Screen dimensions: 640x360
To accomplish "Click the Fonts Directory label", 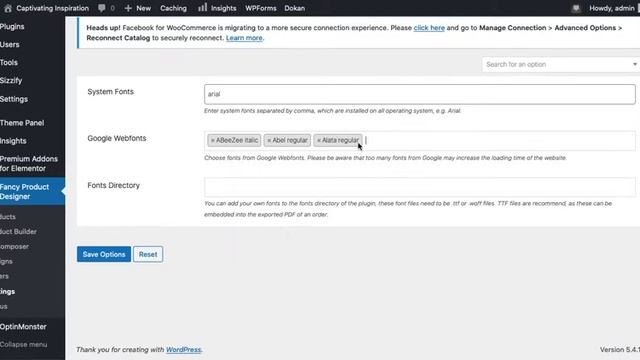I will (113, 185).
